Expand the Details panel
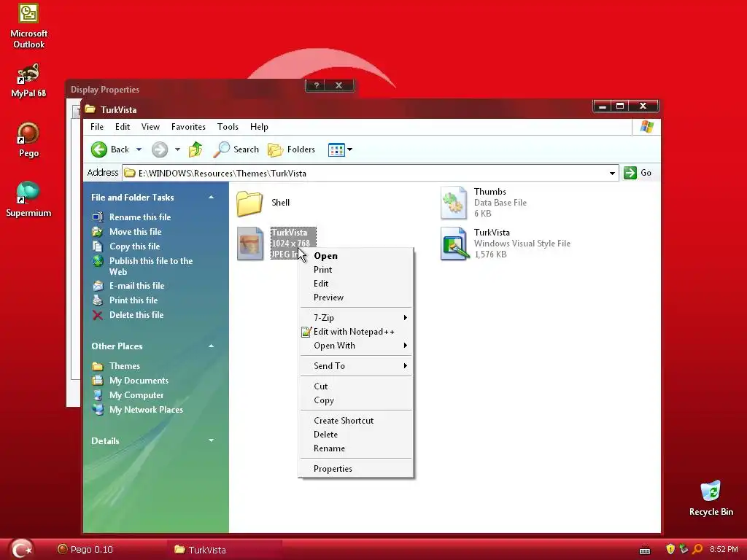This screenshot has height=560, width=747. (x=211, y=441)
